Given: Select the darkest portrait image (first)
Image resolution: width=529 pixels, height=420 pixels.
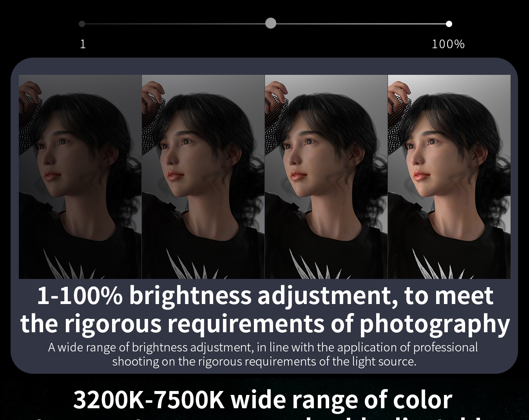Looking at the screenshot, I should click(x=80, y=177).
